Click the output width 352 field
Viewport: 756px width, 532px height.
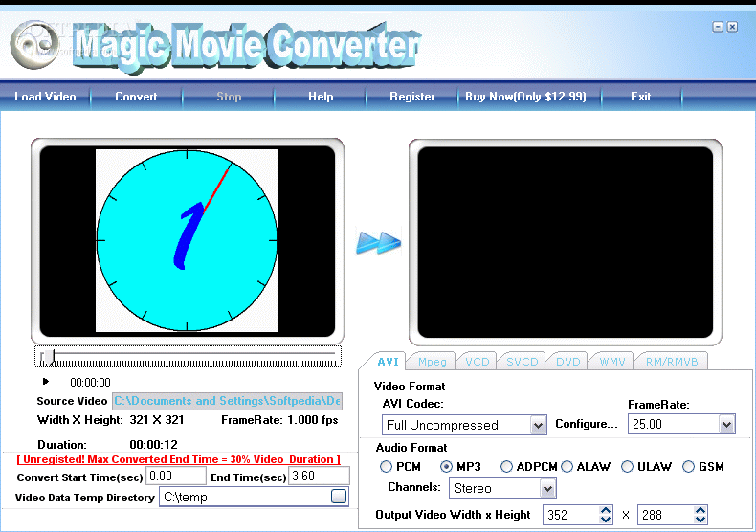[571, 515]
